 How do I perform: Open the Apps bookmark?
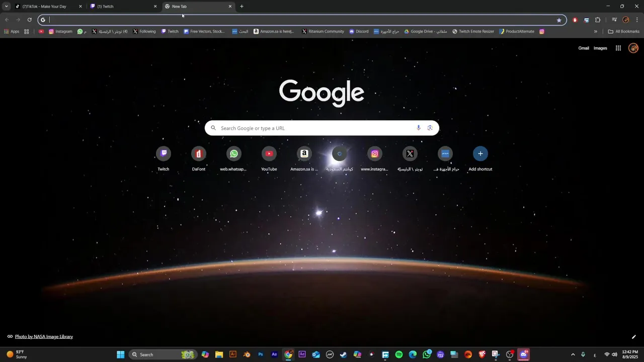tap(12, 31)
